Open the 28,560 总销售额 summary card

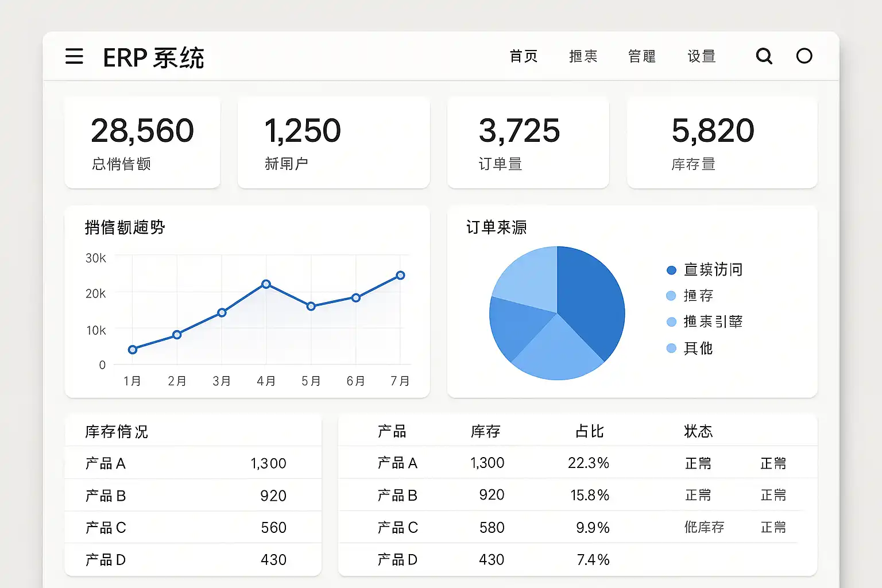tap(142, 142)
